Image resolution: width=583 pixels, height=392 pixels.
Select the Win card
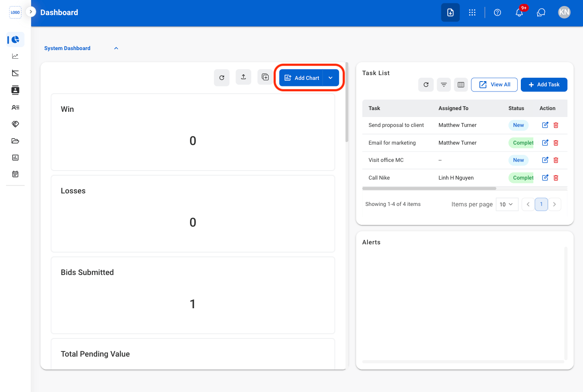(193, 132)
